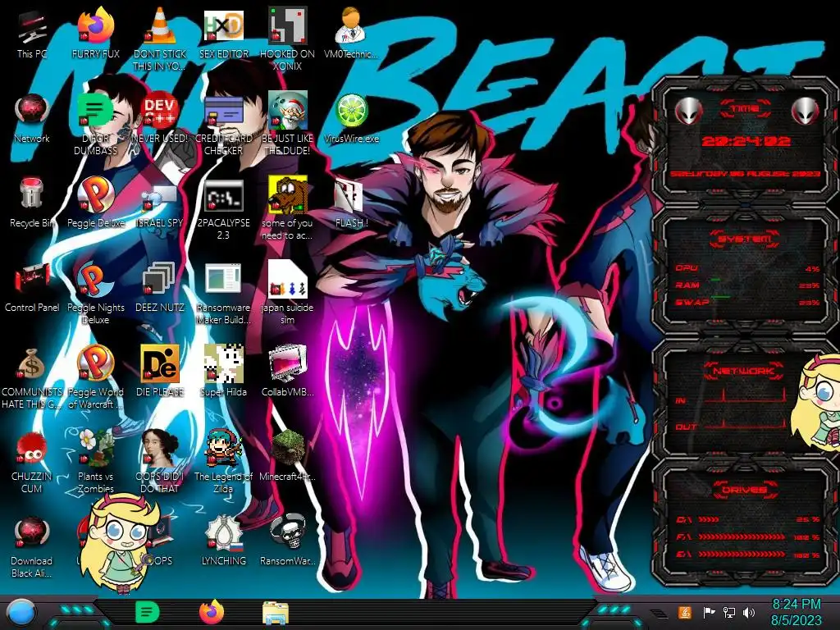This screenshot has width=840, height=630.
Task: Click the DRIVES header of the widget
Action: click(x=745, y=489)
